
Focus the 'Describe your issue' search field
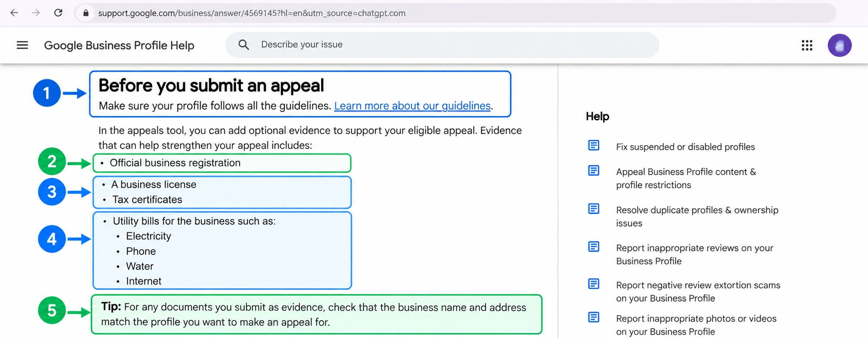442,45
